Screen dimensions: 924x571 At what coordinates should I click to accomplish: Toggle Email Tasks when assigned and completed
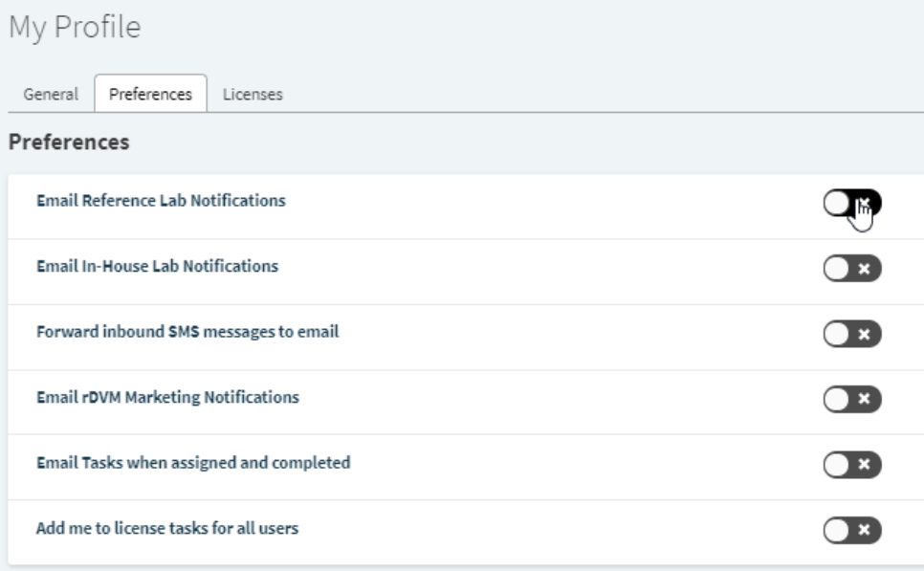click(851, 464)
